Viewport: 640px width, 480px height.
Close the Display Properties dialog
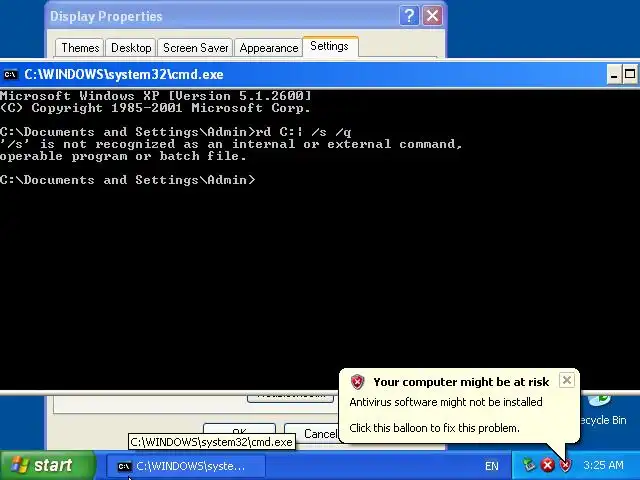coord(432,16)
